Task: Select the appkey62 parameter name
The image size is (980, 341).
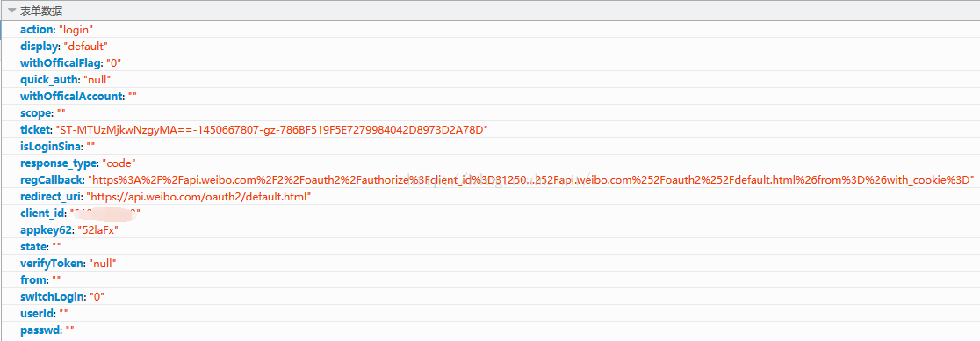Action: 46,229
